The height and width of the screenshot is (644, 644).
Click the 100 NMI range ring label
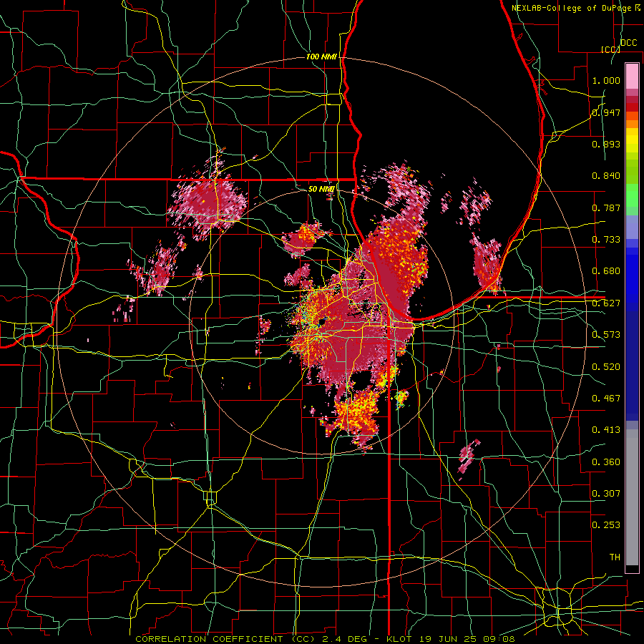321,57
